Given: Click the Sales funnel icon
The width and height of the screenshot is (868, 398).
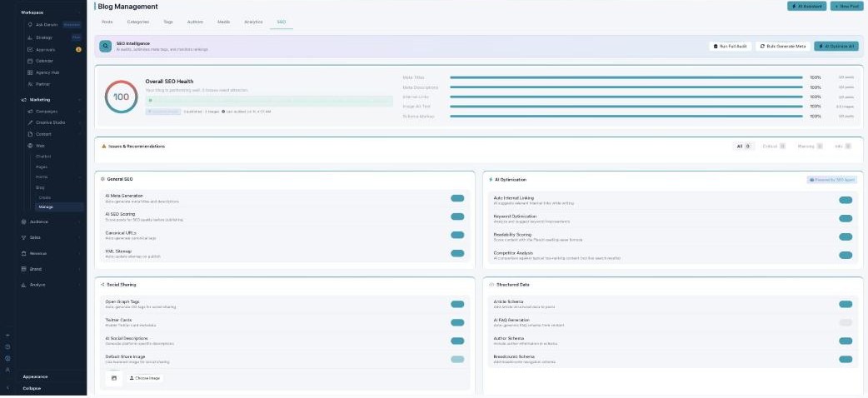Looking at the screenshot, I should point(24,237).
